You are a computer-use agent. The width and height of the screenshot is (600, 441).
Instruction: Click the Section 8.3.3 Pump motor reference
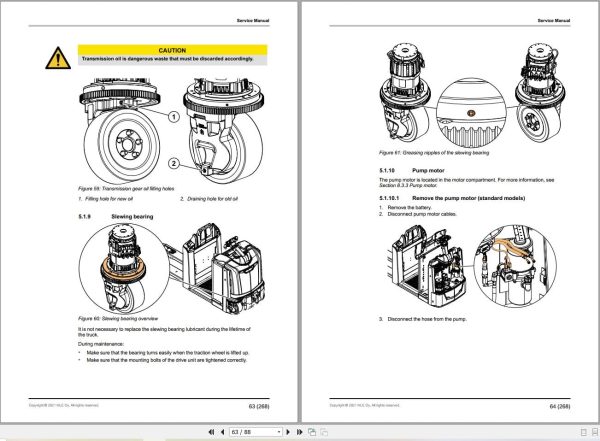click(x=408, y=185)
